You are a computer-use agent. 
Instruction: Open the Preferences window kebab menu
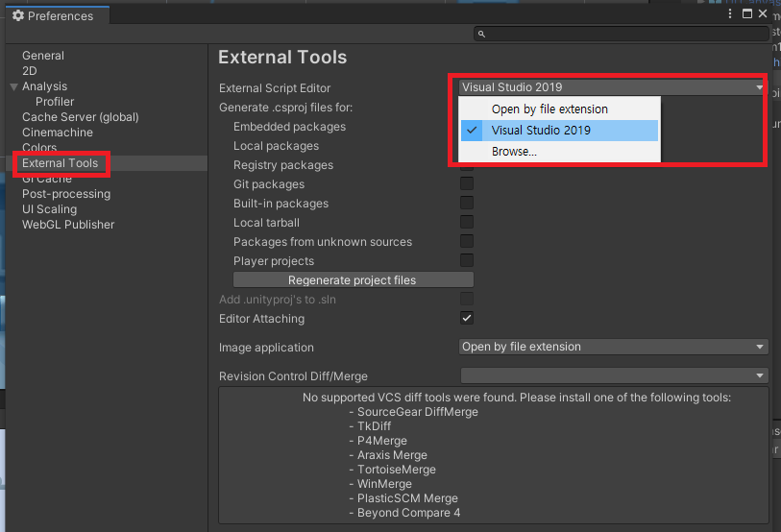click(x=730, y=14)
